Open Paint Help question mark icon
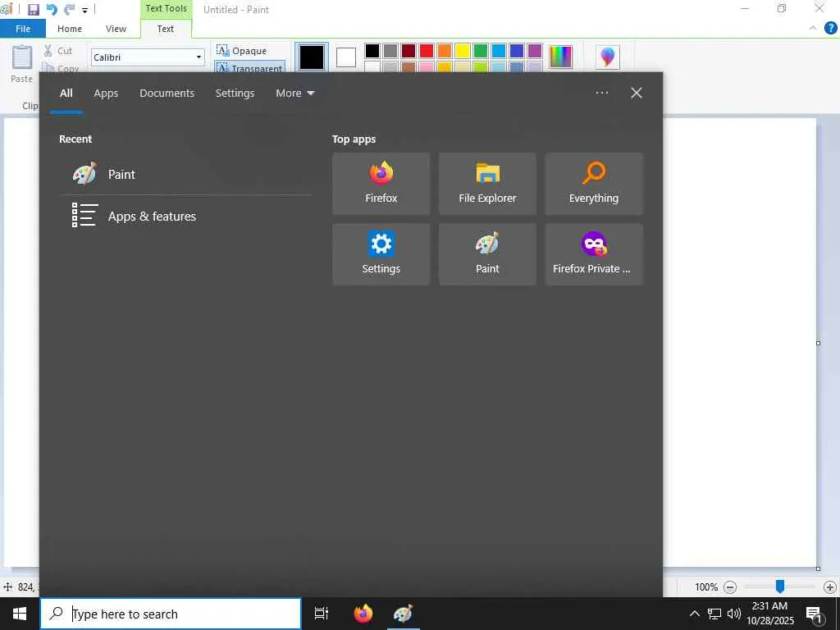The height and width of the screenshot is (630, 840). (x=830, y=29)
